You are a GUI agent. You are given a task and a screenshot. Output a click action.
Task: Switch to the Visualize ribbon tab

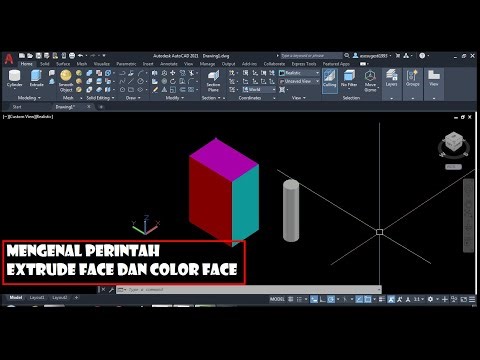[x=102, y=64]
